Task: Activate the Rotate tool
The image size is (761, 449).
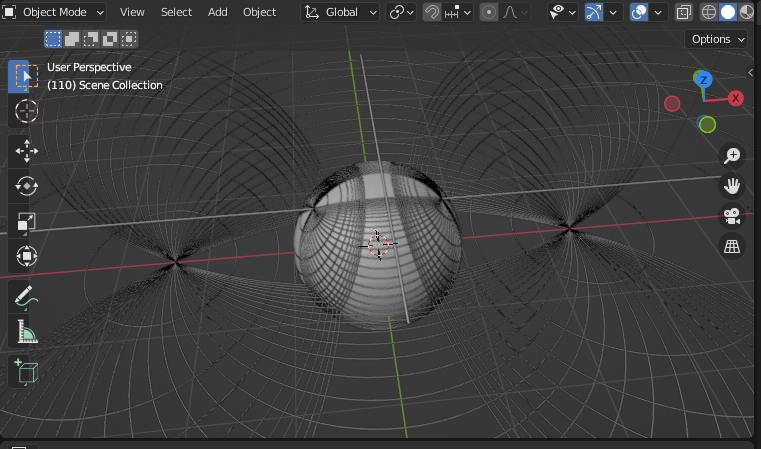Action: point(27,186)
